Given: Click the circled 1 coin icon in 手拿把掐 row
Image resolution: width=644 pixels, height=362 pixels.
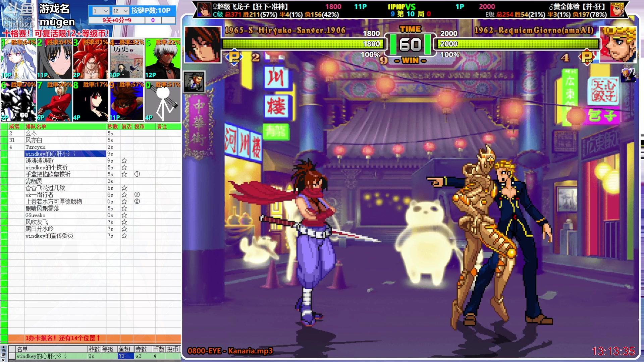Looking at the screenshot, I should (137, 174).
